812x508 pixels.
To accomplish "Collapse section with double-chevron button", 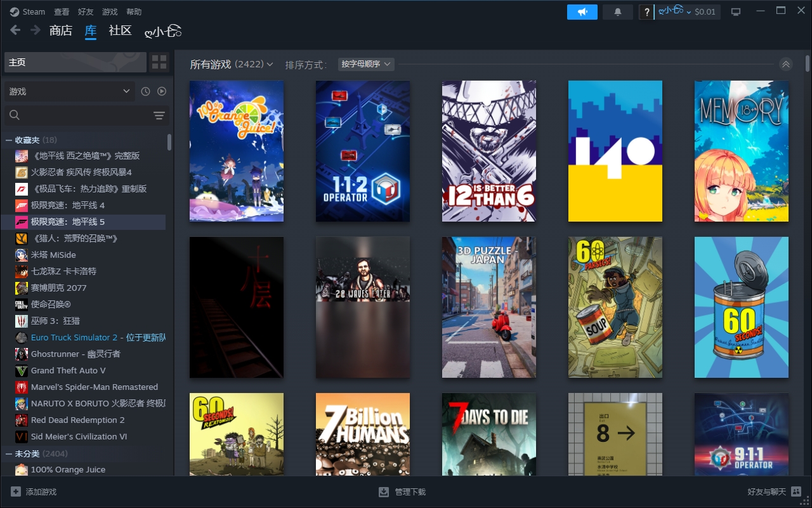I will (785, 64).
